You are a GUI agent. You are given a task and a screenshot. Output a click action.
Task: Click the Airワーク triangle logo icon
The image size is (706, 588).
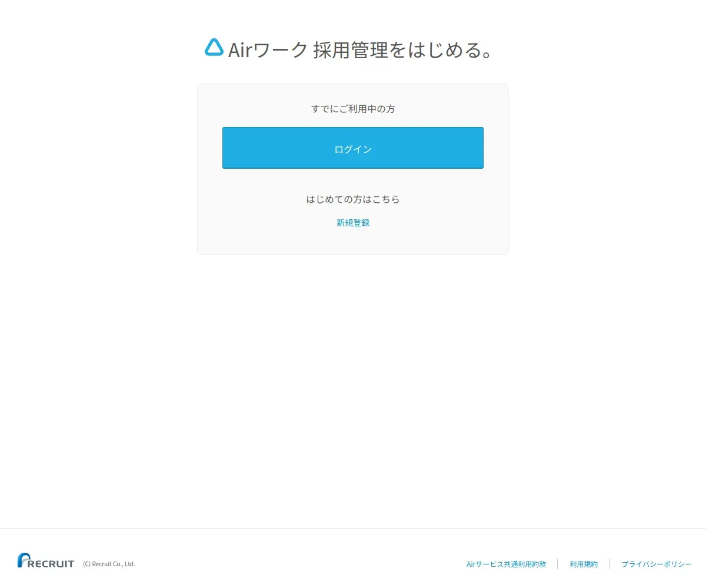coord(214,48)
